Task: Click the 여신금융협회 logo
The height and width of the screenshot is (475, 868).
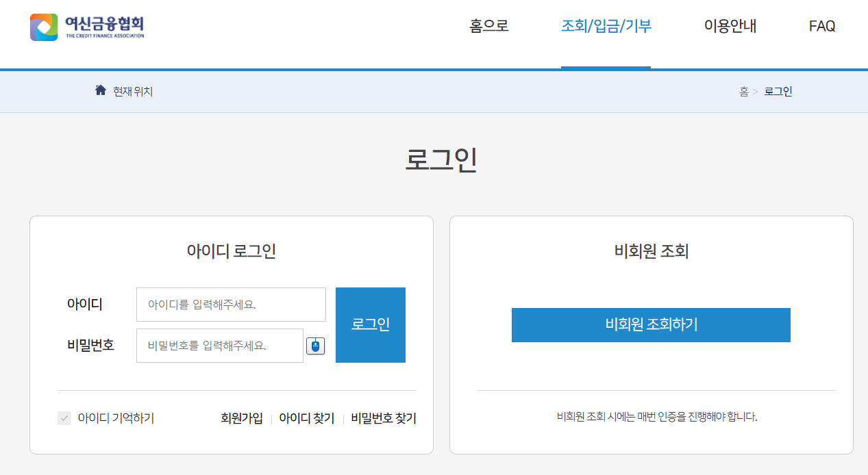Action: (x=87, y=27)
